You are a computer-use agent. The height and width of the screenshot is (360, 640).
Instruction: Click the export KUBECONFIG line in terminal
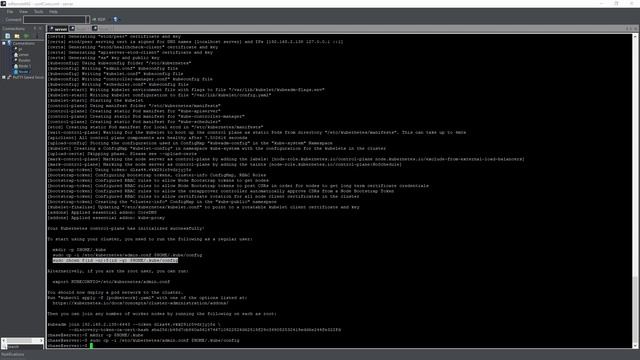pos(111,282)
